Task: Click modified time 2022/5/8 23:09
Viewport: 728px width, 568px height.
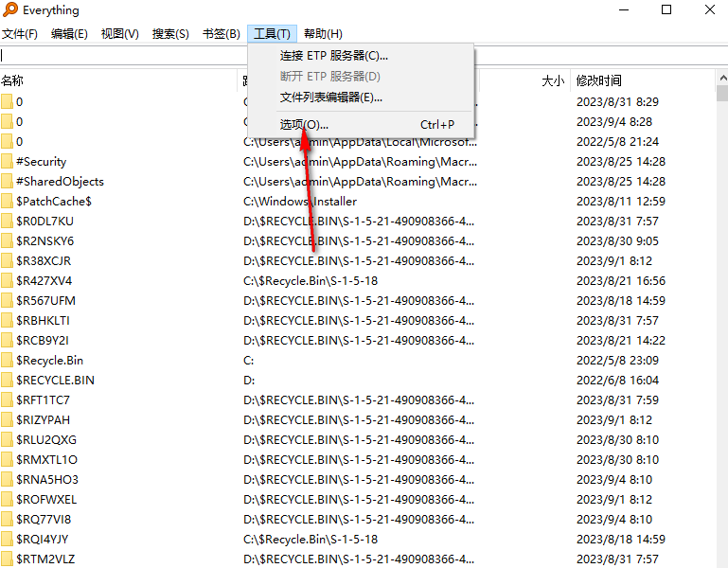Action: pos(617,361)
